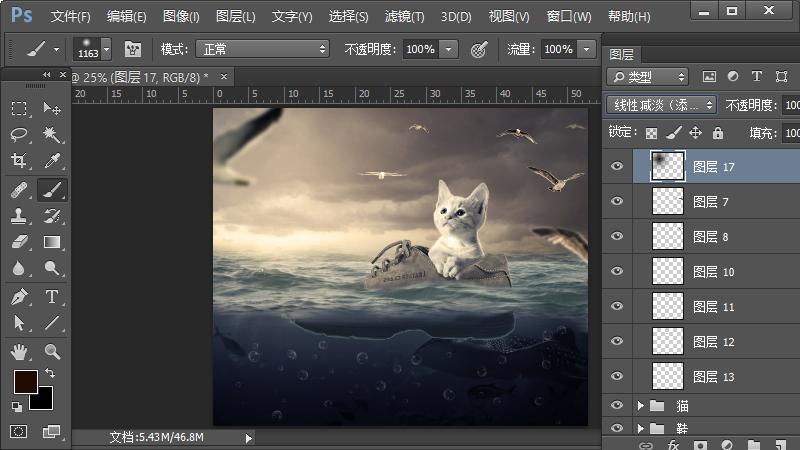Open the 图像(I) menu
The height and width of the screenshot is (450, 800).
(x=181, y=16)
